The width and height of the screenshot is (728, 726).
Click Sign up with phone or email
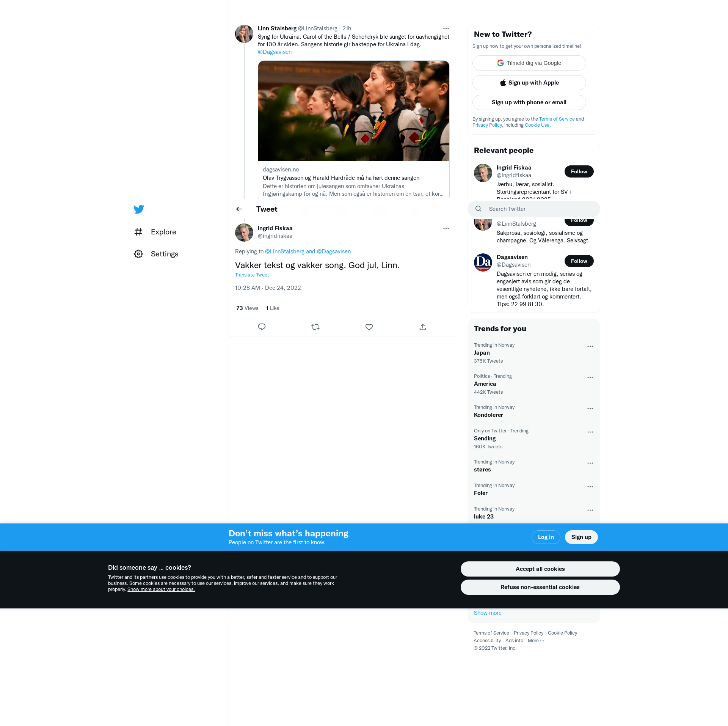[x=529, y=102]
